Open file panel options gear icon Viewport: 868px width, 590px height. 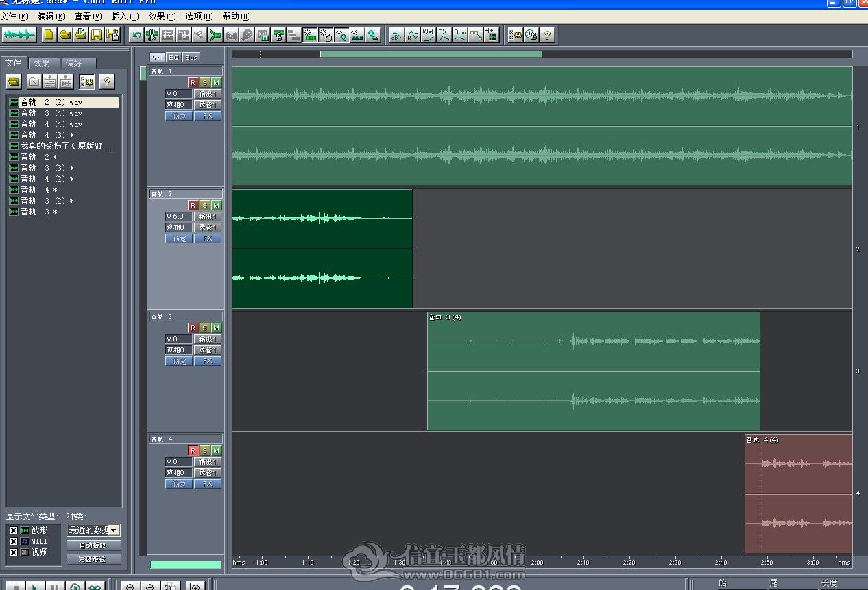click(86, 82)
